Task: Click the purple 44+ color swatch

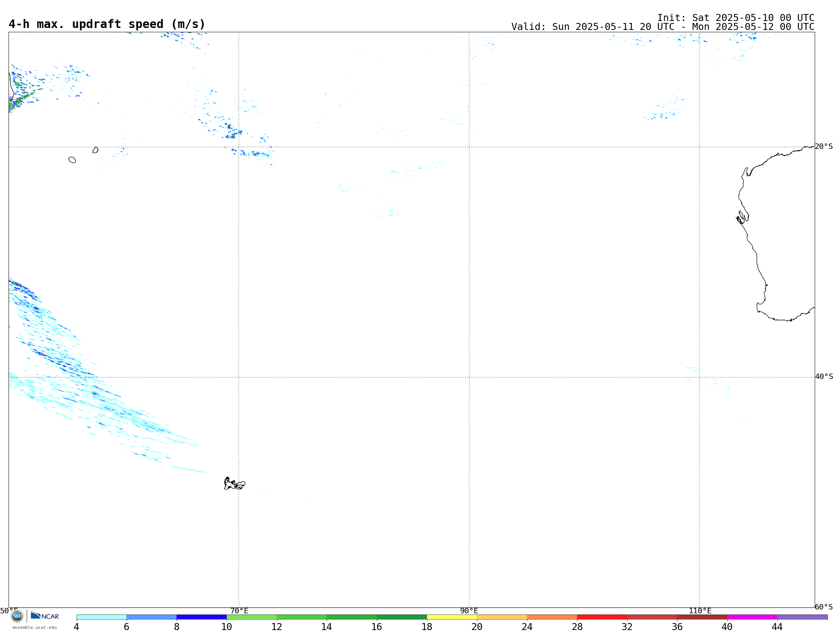Action: [802, 617]
